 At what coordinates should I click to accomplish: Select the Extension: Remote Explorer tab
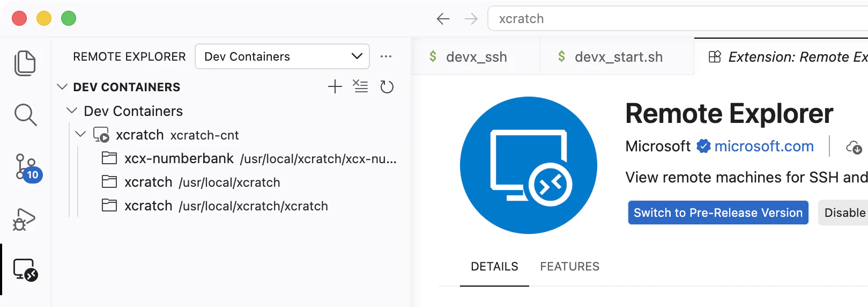coord(781,56)
